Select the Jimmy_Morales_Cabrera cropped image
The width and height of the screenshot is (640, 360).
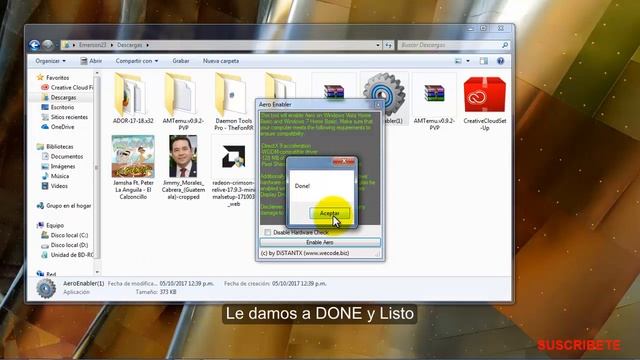tap(183, 167)
